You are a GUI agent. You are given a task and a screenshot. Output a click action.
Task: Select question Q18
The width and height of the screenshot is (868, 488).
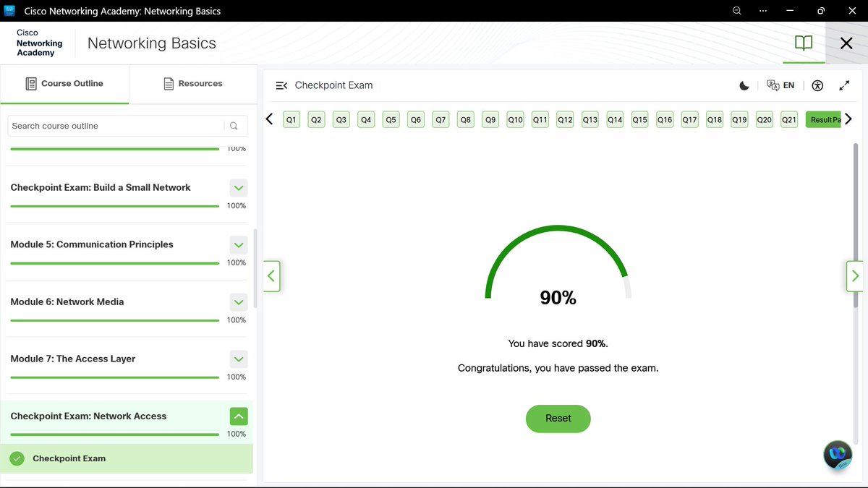(715, 120)
